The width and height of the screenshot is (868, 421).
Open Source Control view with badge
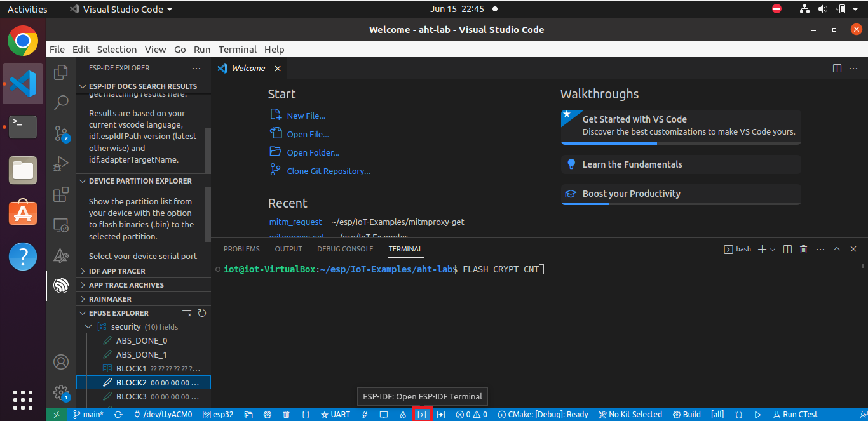(x=61, y=133)
